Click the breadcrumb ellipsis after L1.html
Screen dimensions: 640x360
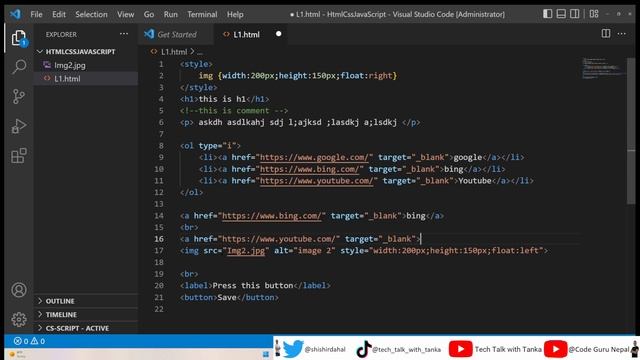200,52
